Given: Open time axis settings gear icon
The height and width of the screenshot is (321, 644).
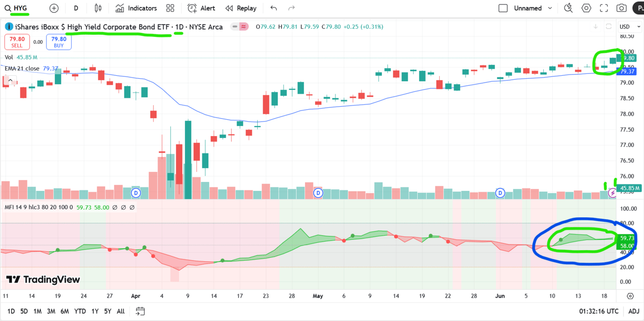Looking at the screenshot, I should pos(630,296).
